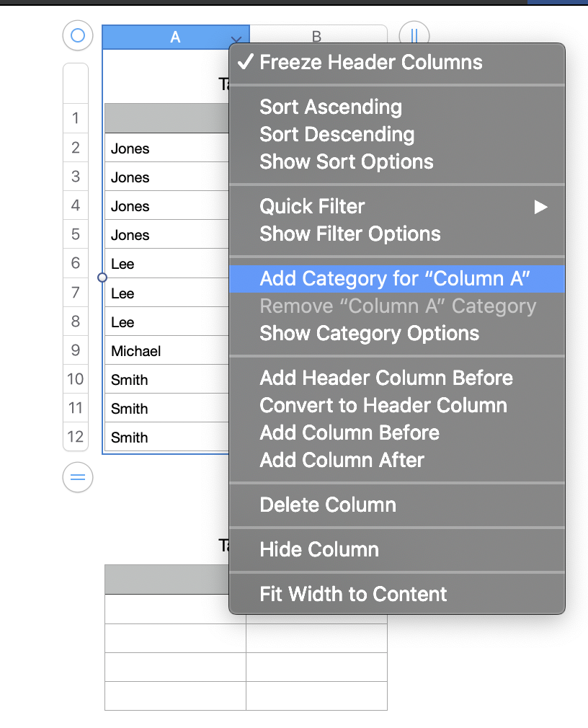Click the cell containing Michael

pos(166,351)
